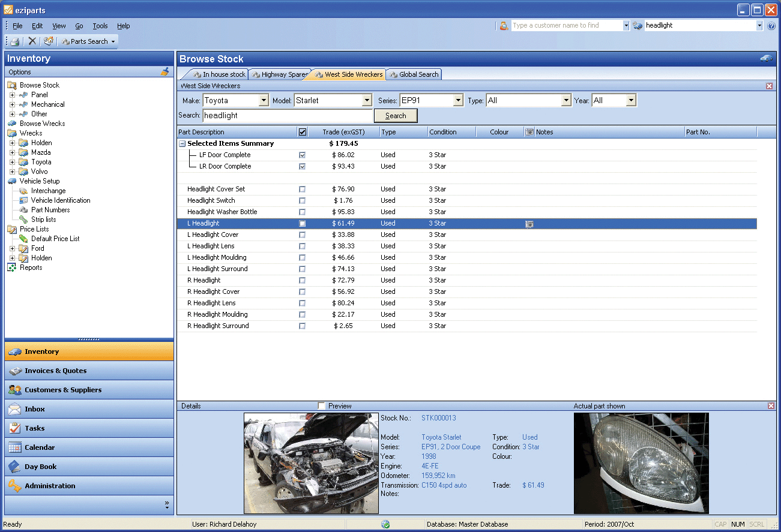Screen dimensions: 781x532
Task: Open Invoices & Quotes section
Action: click(89, 371)
